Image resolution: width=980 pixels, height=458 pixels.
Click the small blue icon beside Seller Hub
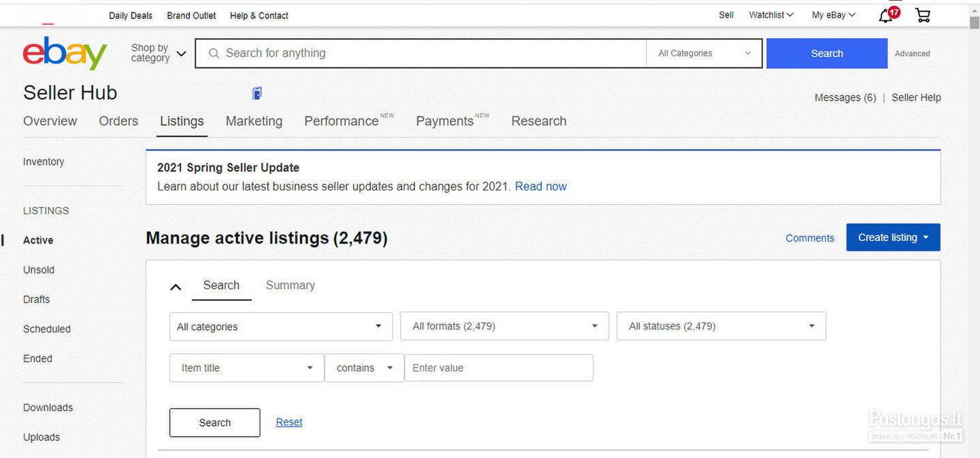coord(257,93)
